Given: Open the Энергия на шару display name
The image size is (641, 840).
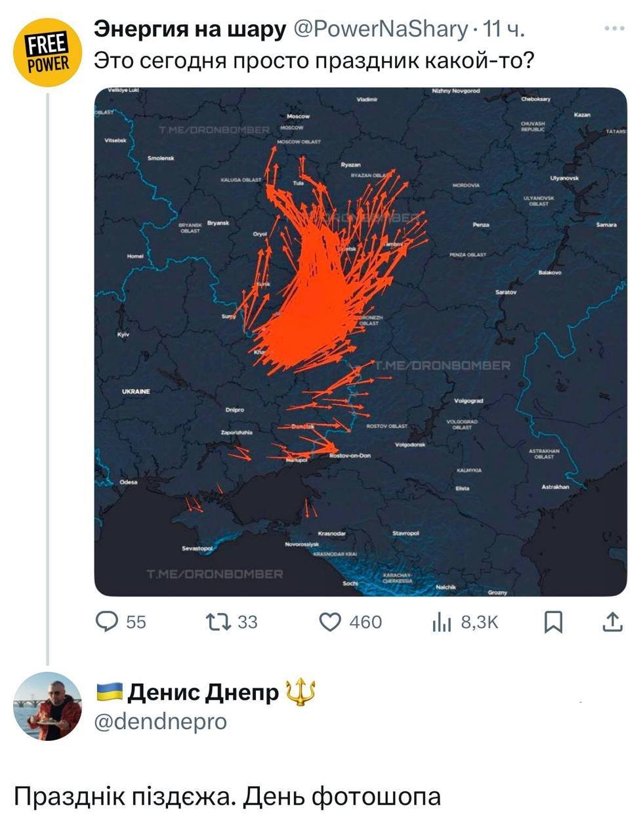Looking at the screenshot, I should click(190, 29).
